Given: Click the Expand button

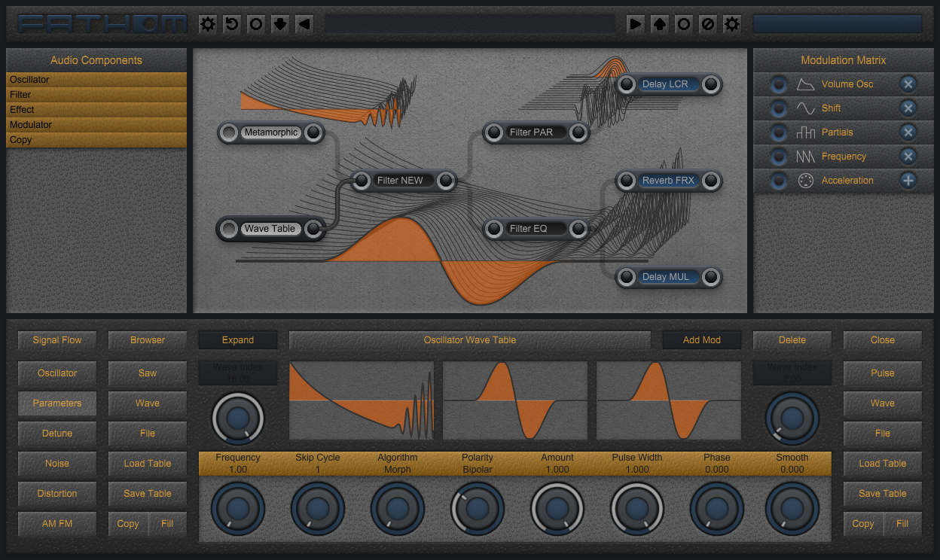Looking at the screenshot, I should click(x=238, y=340).
